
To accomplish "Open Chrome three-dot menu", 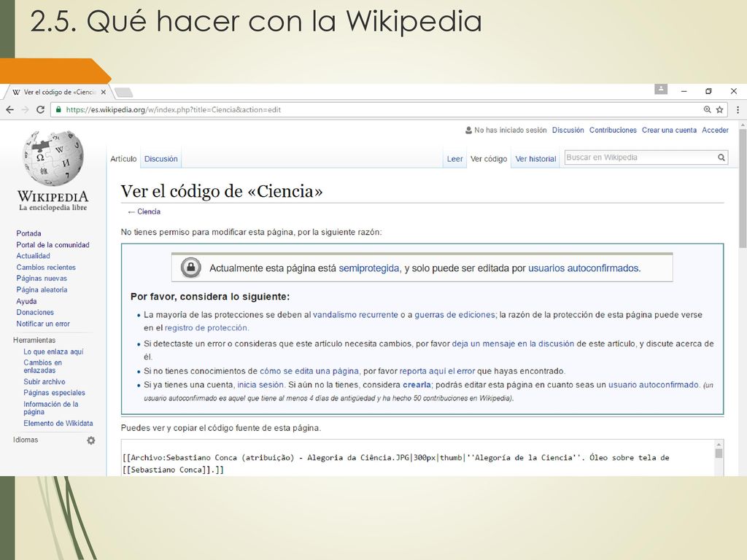I will [x=738, y=109].
